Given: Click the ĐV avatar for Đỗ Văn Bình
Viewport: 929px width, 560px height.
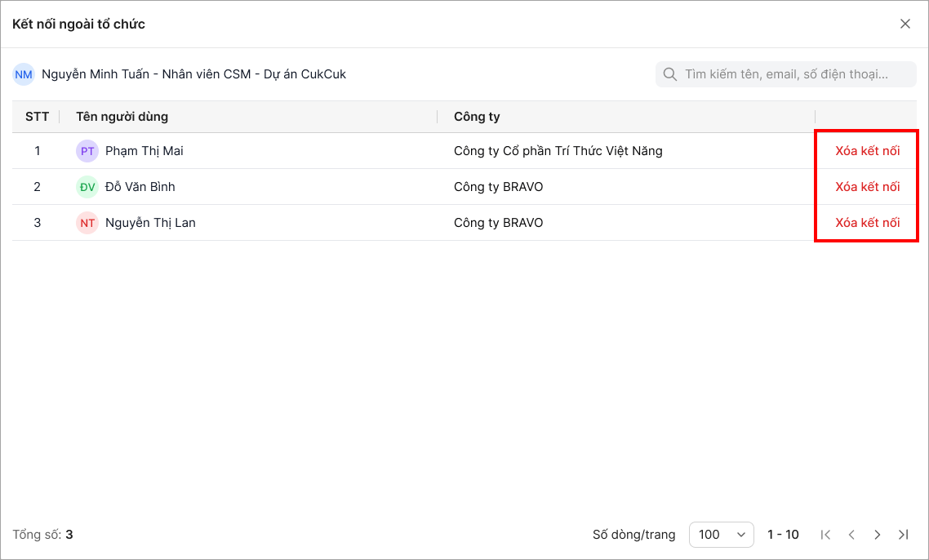Looking at the screenshot, I should point(87,187).
